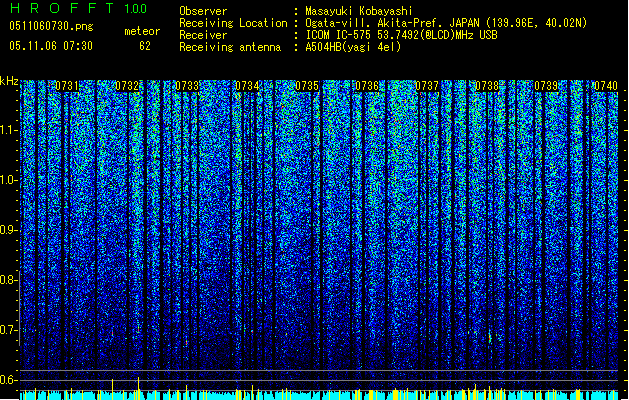
Task: Click the 0.9 frequency axis label
Action: 8,230
